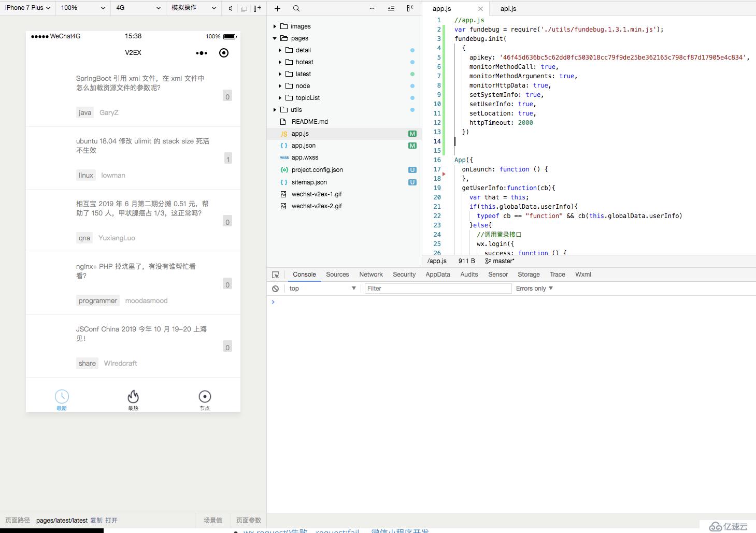Mute the simulator sound speaker icon
This screenshot has width=756, height=533.
pyautogui.click(x=231, y=8)
